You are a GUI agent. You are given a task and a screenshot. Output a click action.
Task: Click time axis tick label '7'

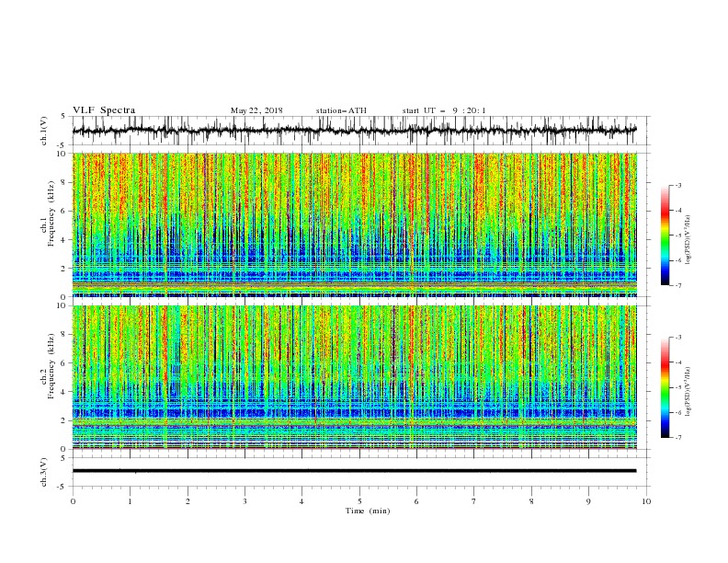pos(474,501)
